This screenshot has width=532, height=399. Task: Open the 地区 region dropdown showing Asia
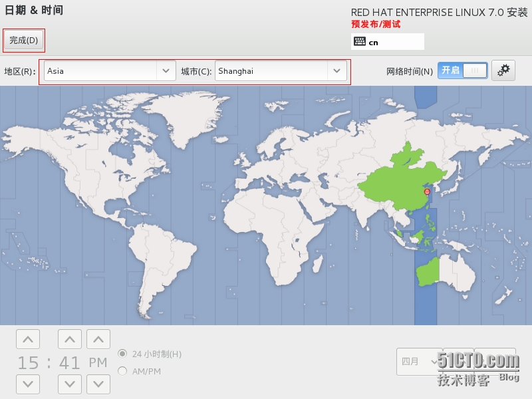pos(110,71)
